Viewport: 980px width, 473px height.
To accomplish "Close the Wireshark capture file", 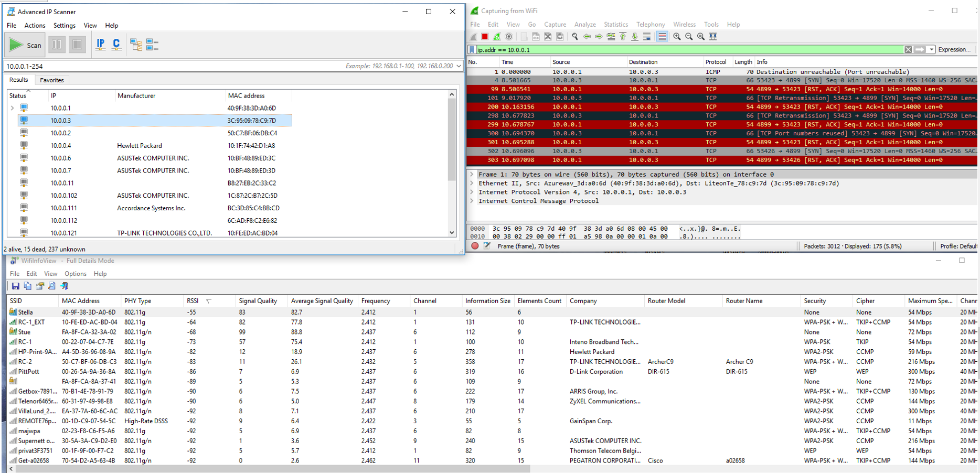I will pos(548,37).
